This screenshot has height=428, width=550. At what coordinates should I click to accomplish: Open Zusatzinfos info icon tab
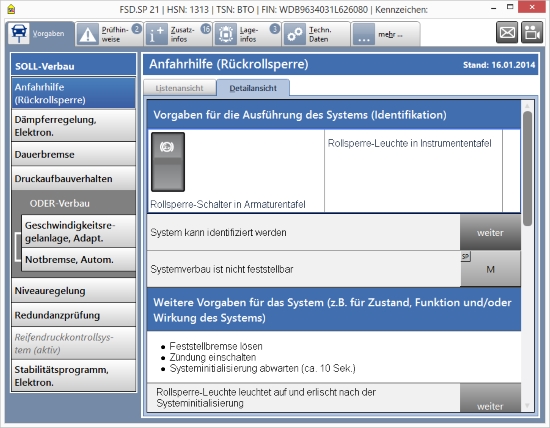click(x=178, y=34)
